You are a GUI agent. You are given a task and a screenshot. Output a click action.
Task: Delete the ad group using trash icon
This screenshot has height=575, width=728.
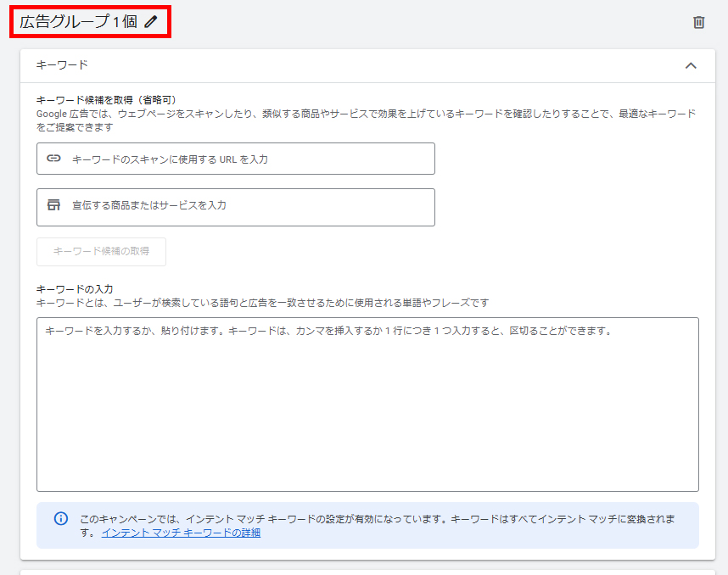click(698, 22)
